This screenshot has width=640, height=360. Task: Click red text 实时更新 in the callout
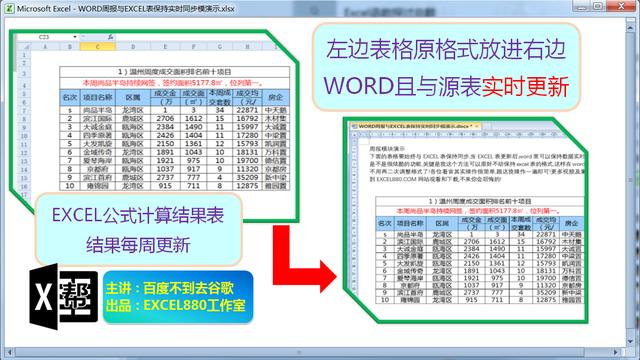[525, 87]
